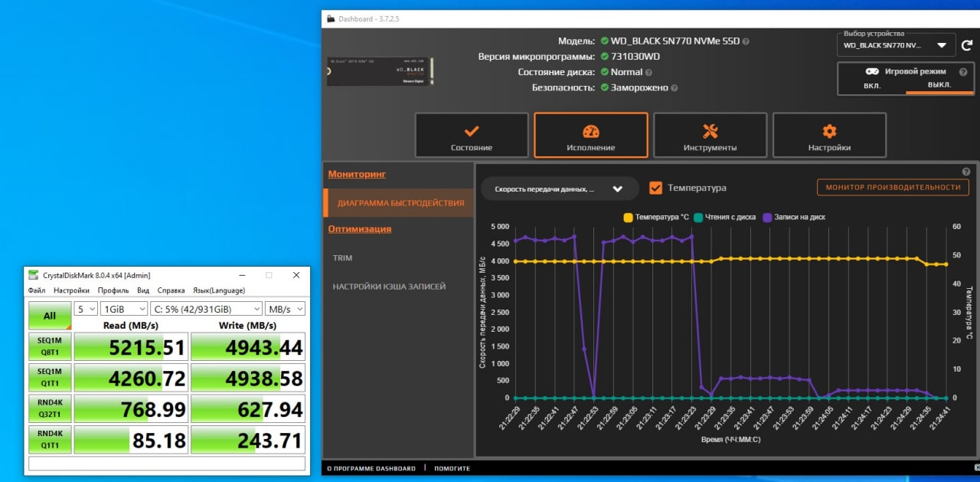The width and height of the screenshot is (980, 482).
Task: Open TRIM optimization page
Action: click(342, 258)
